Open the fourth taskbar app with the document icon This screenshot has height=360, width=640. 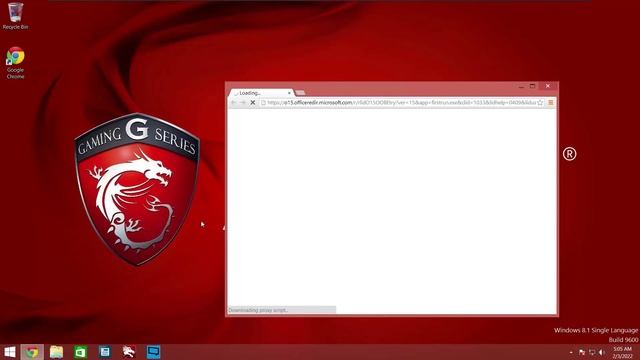click(x=105, y=352)
